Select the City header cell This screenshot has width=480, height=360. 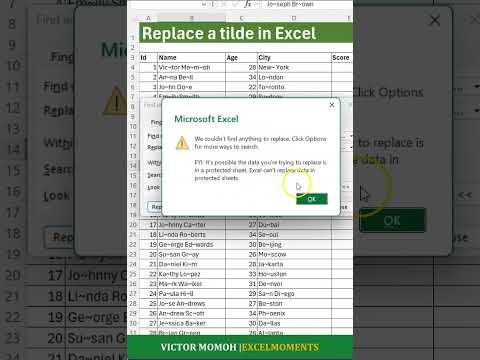[294, 58]
